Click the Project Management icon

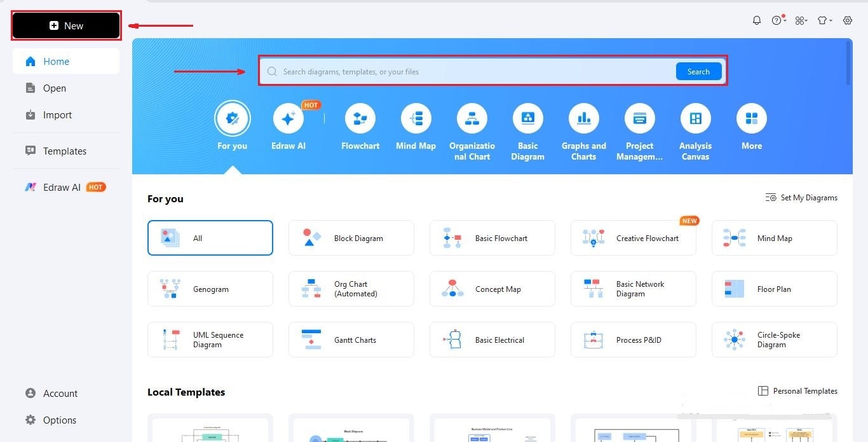click(639, 118)
